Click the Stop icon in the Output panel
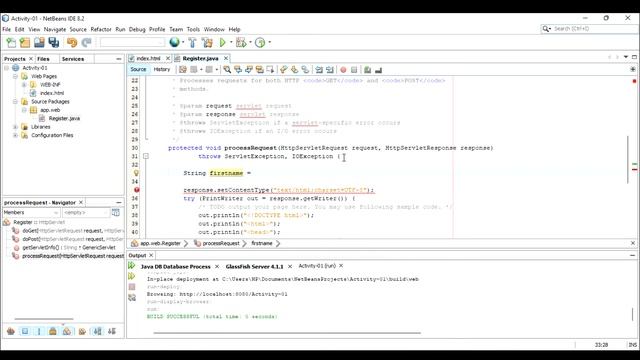Image resolution: width=640 pixels, height=360 pixels. click(x=132, y=287)
